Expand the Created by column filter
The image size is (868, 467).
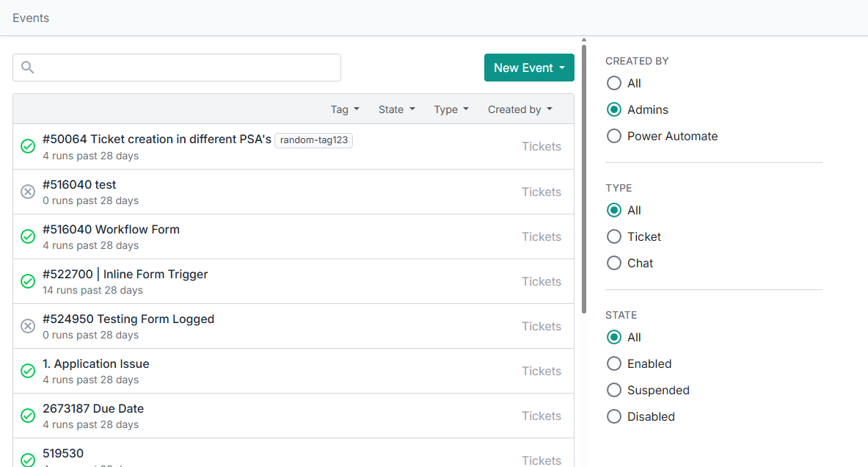[x=520, y=109]
